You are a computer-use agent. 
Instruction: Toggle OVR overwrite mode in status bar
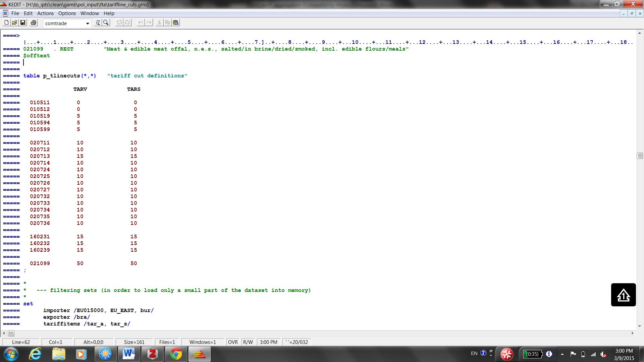pyautogui.click(x=233, y=342)
